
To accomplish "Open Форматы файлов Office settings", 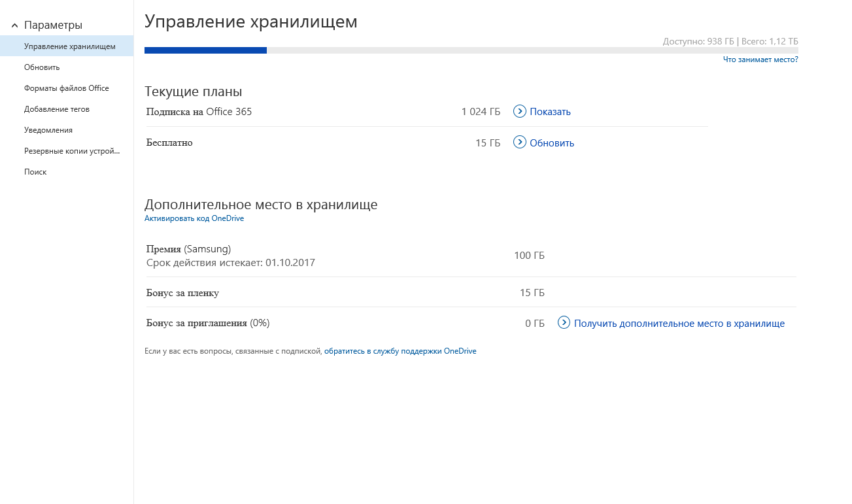I will point(66,88).
